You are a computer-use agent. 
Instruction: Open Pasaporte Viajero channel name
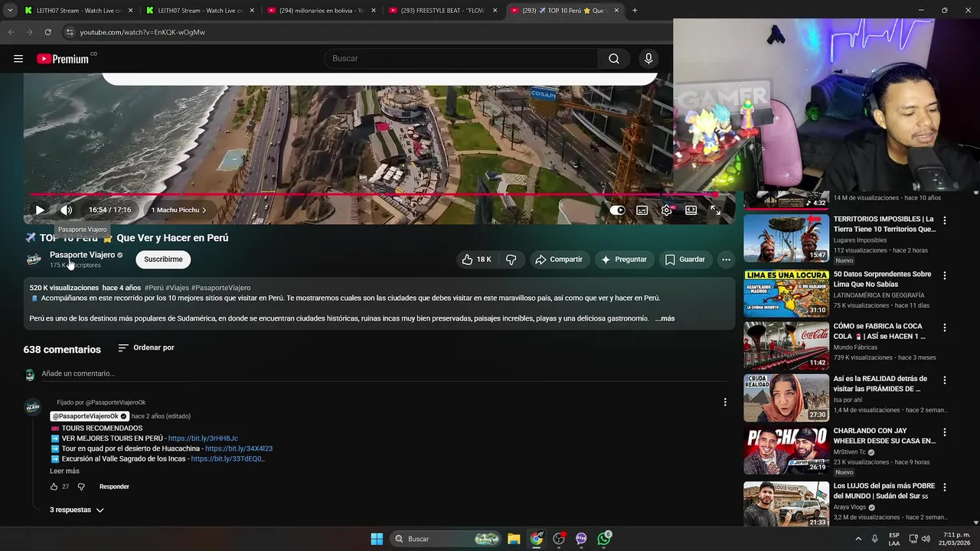82,255
